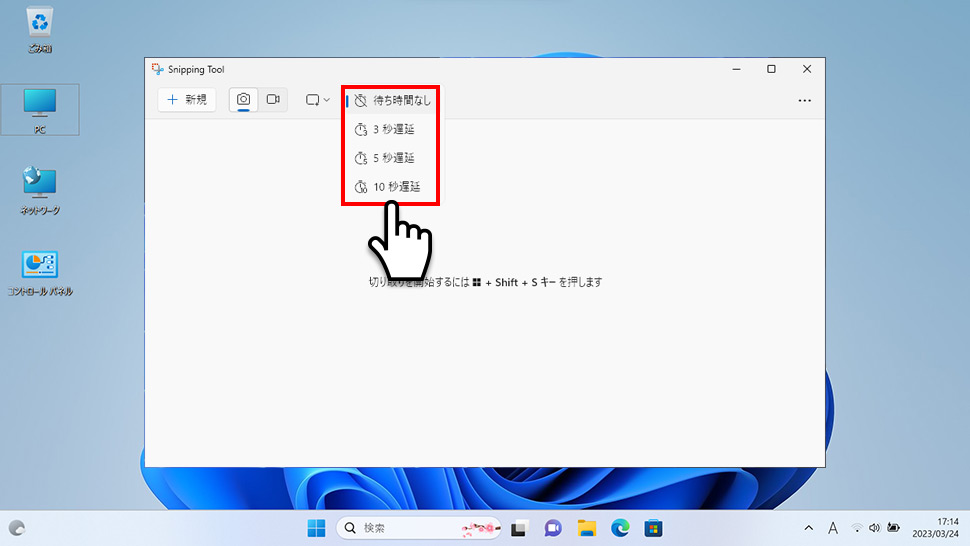
Task: Click the IME input mode A indicator
Action: pyautogui.click(x=833, y=528)
